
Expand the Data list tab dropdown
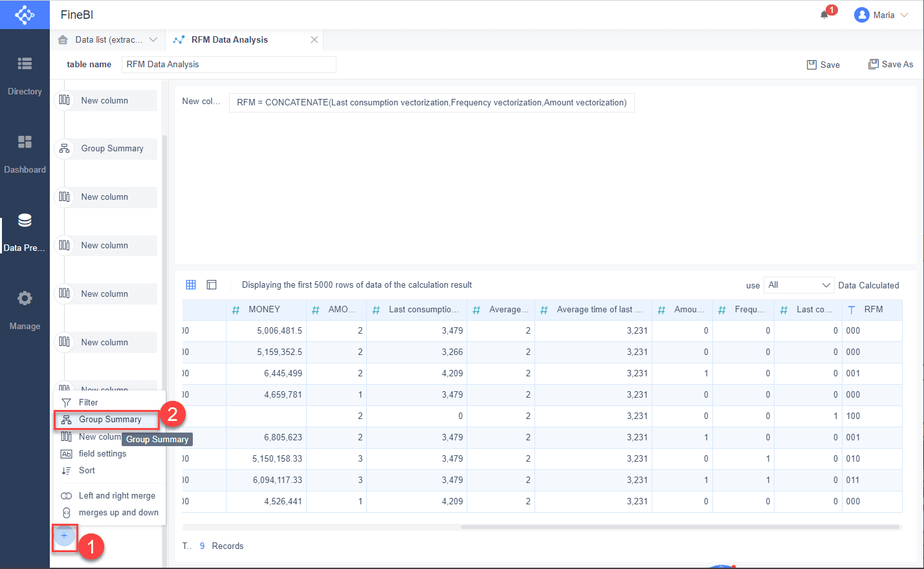(153, 39)
